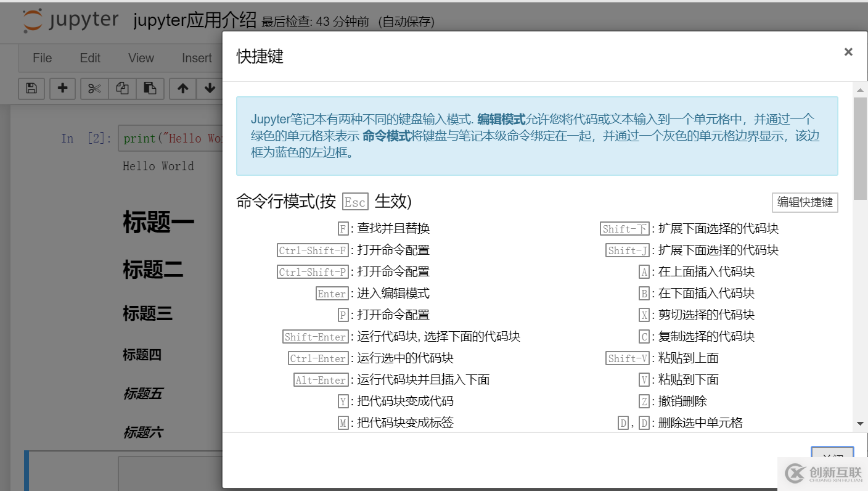Screen dimensions: 868x491
Task: Select the 标题六 heading in the notebook
Action: (x=143, y=432)
